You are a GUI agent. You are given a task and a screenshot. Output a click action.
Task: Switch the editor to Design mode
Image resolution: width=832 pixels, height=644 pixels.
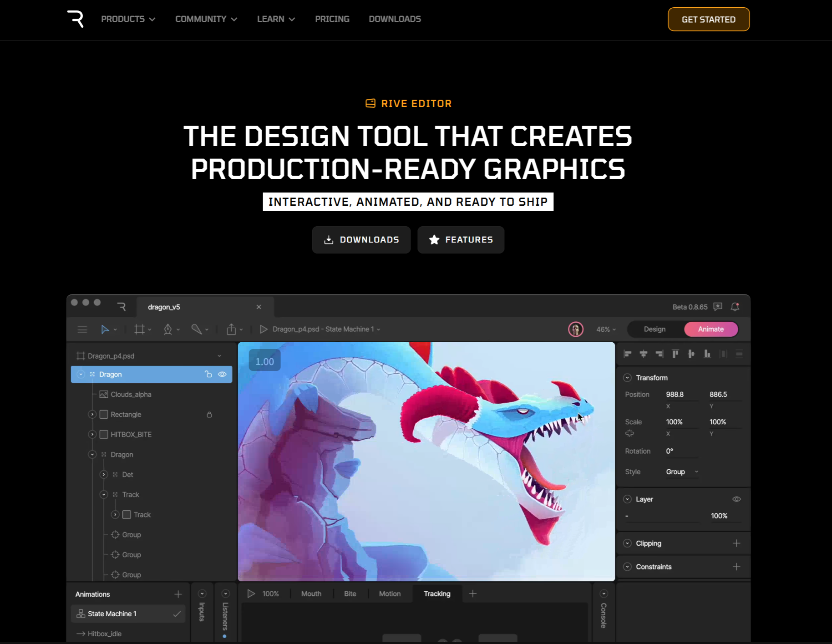[654, 329]
